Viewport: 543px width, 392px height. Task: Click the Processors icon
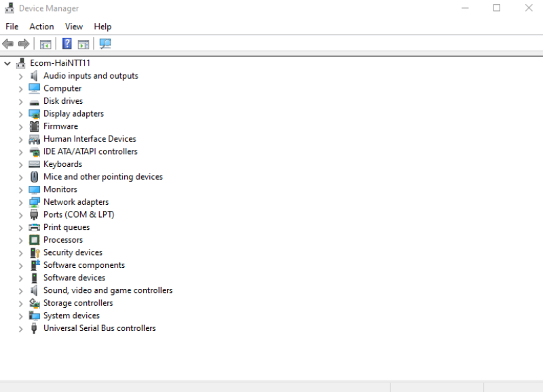(x=35, y=240)
